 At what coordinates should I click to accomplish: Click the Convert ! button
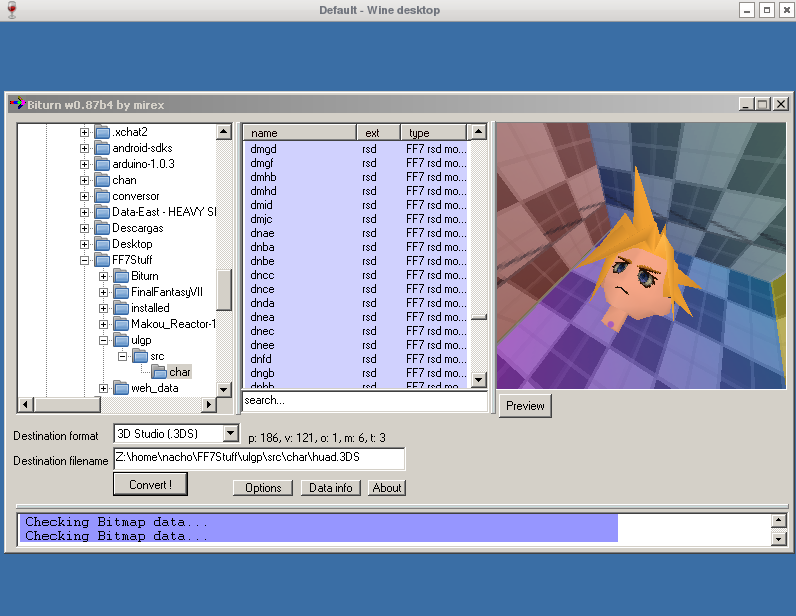pos(150,484)
